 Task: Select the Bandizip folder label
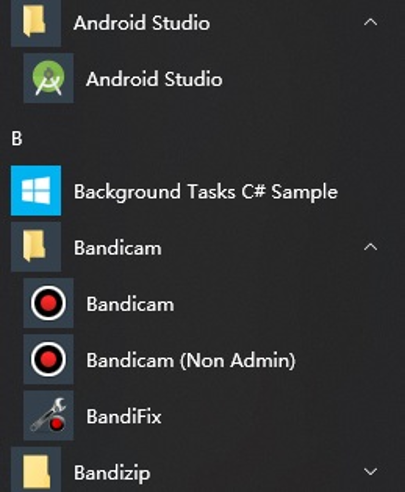click(112, 473)
